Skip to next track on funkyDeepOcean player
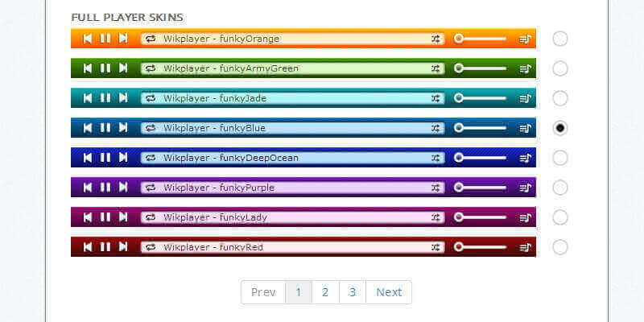Viewport: 644px width, 322px height. (x=123, y=158)
